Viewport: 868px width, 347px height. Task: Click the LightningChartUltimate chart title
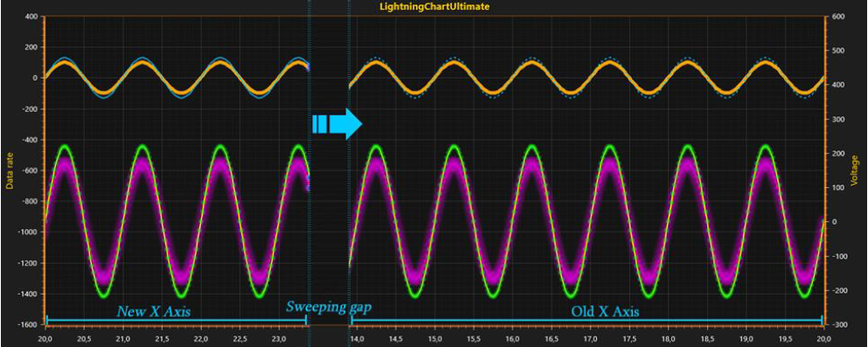434,7
